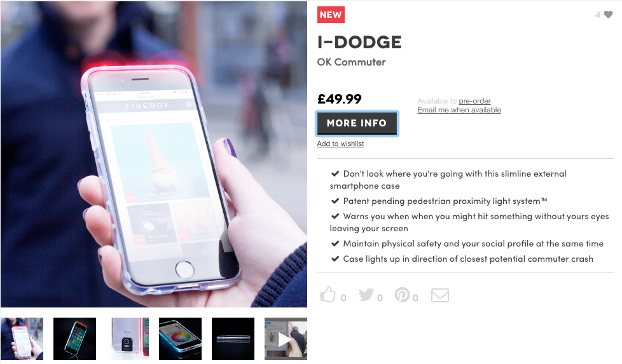
Task: Select thumbnail showing case side profile
Action: pos(233,339)
